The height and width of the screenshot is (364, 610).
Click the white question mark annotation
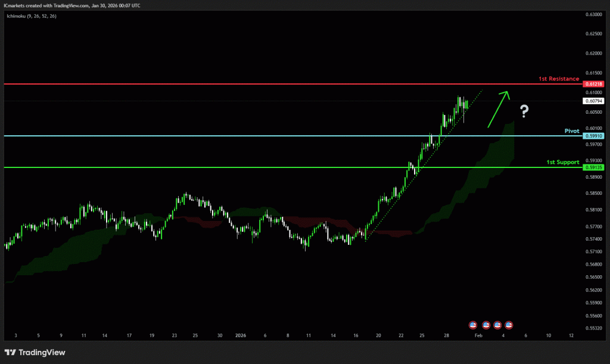coord(524,110)
